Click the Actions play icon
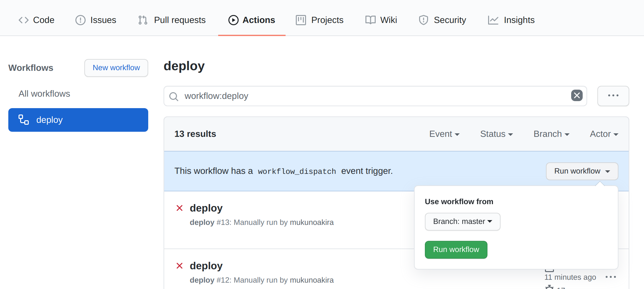Viewport: 644px width, 289px height. click(234, 20)
